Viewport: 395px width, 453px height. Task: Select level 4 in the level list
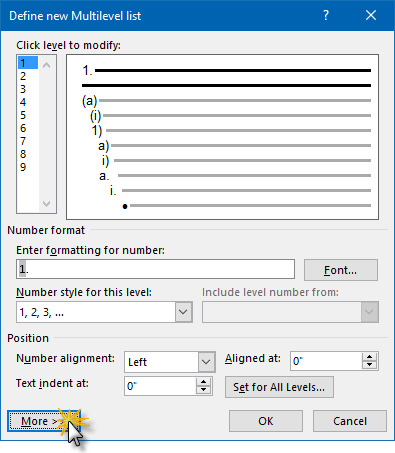coord(28,102)
